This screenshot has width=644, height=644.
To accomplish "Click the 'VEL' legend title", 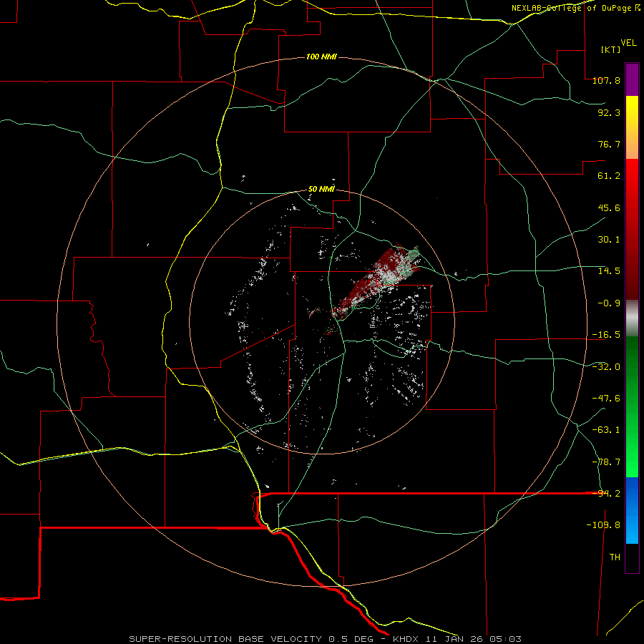I will (x=628, y=43).
